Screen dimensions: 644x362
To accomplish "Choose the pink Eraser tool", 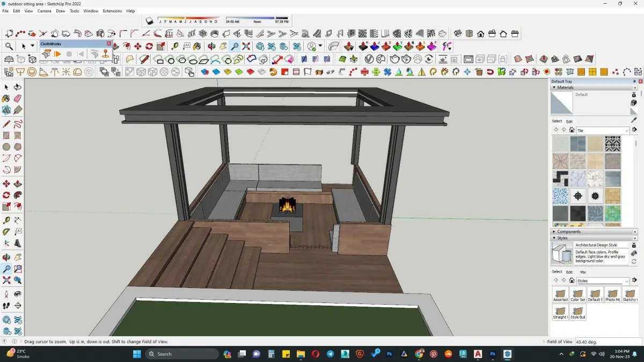I will click(18, 99).
